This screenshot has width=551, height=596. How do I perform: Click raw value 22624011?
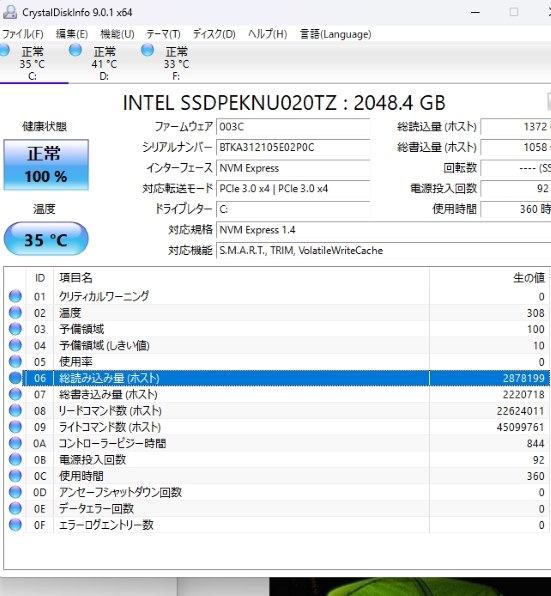(x=521, y=411)
